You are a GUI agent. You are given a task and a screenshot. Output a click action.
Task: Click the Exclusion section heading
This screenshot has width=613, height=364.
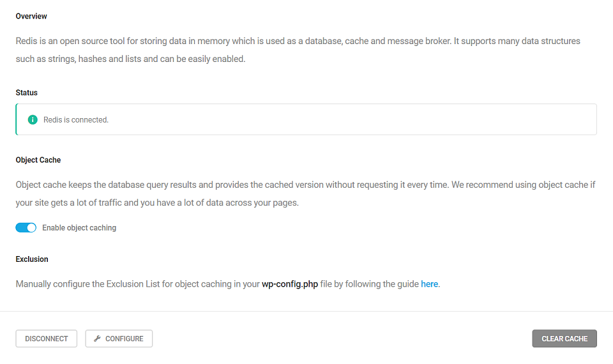(32, 259)
